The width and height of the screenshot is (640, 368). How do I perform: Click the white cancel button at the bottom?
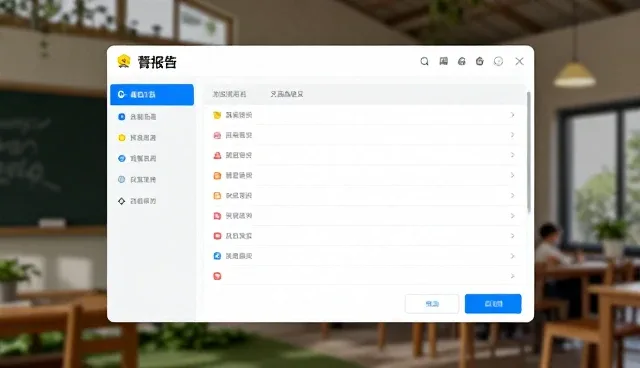click(x=432, y=304)
